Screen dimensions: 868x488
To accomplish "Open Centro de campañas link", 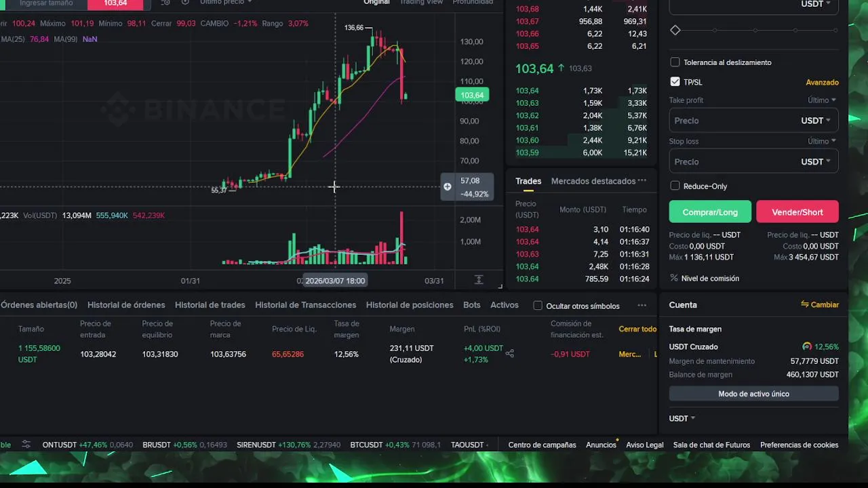I will click(542, 445).
